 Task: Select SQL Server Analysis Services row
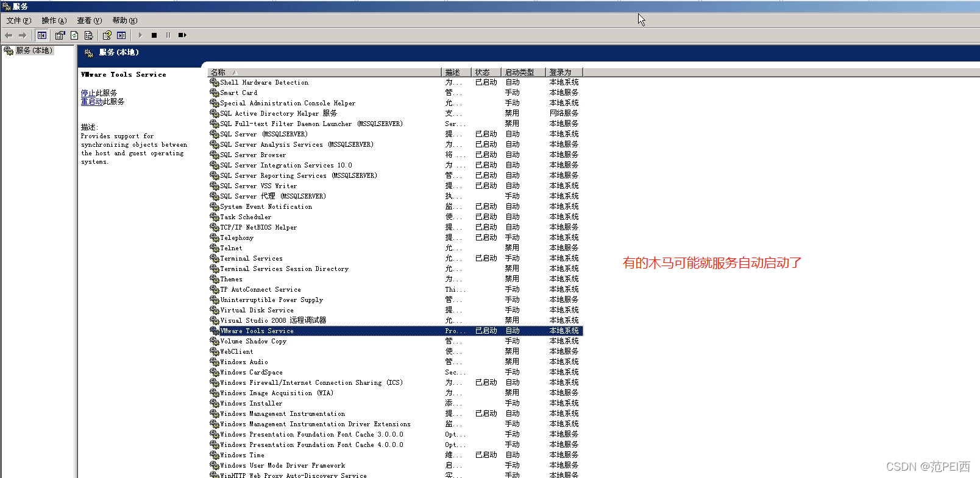click(396, 144)
